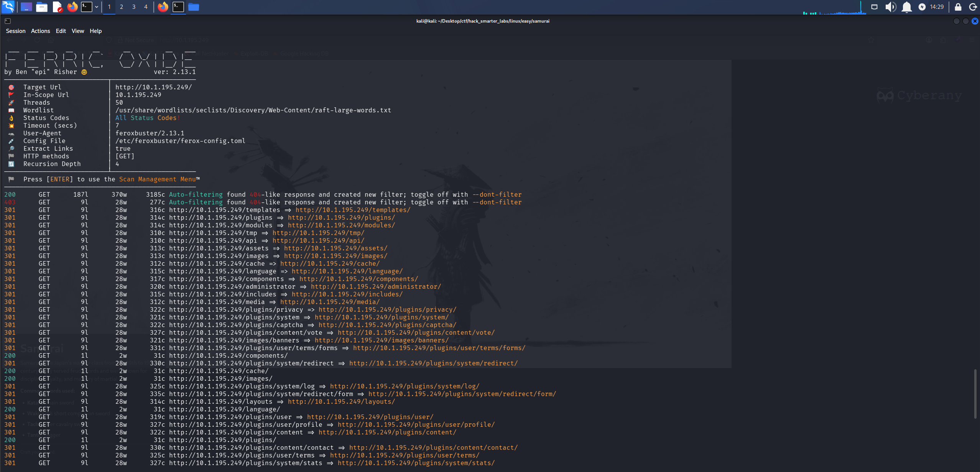Lock the screen with padlock icon
This screenshot has height=472, width=980.
(958, 7)
